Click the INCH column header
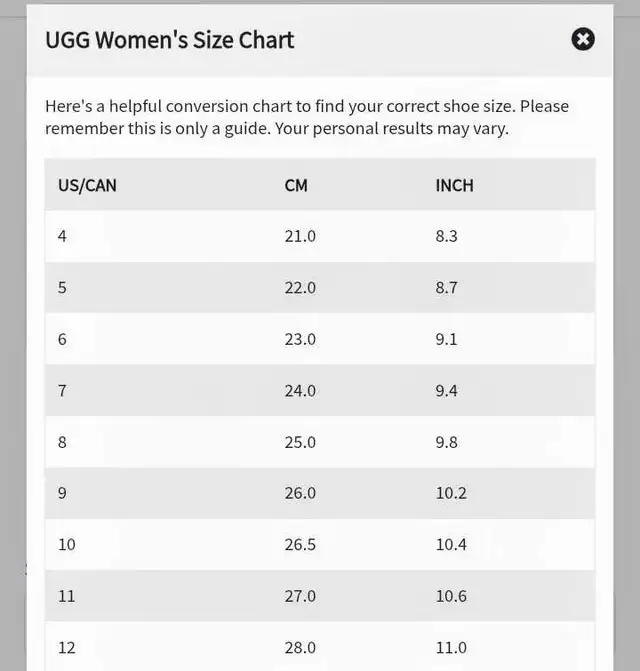The height and width of the screenshot is (671, 640). tap(454, 185)
